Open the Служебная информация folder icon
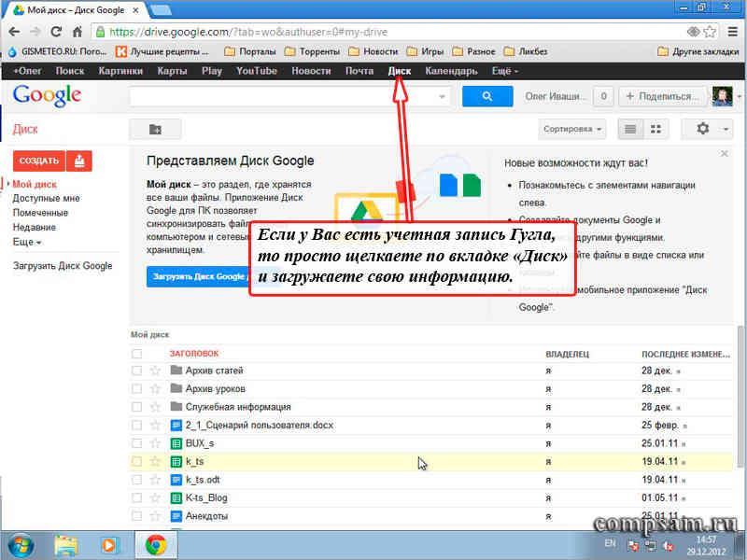Screen dimensions: 747x560 (x=176, y=406)
